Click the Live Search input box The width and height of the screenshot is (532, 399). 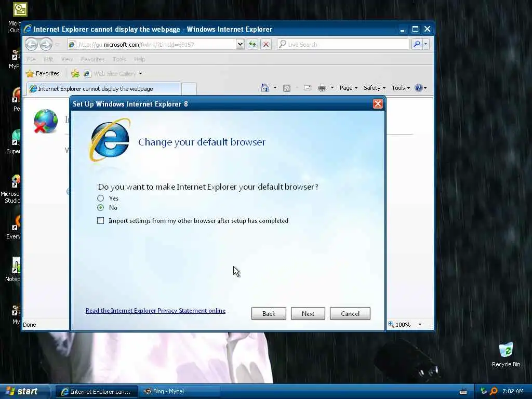click(343, 45)
